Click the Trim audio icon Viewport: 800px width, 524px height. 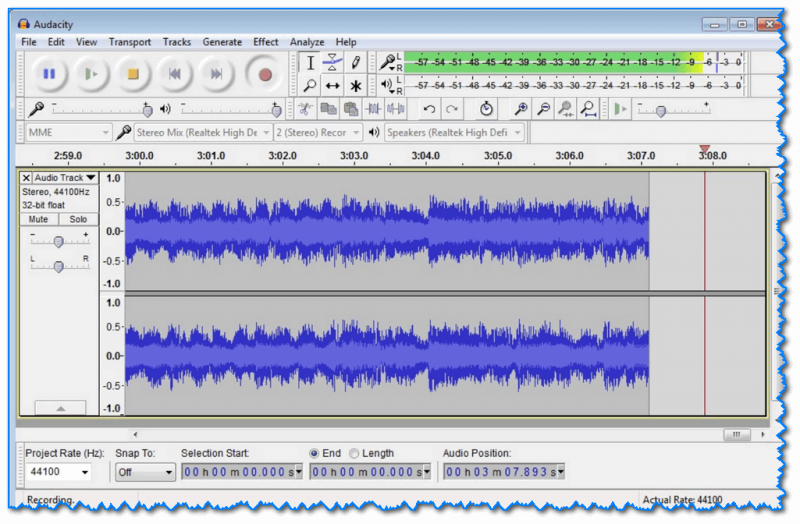(373, 109)
